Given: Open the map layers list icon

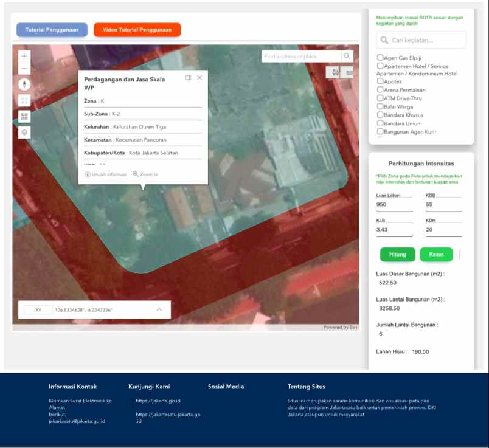Looking at the screenshot, I should (24, 132).
